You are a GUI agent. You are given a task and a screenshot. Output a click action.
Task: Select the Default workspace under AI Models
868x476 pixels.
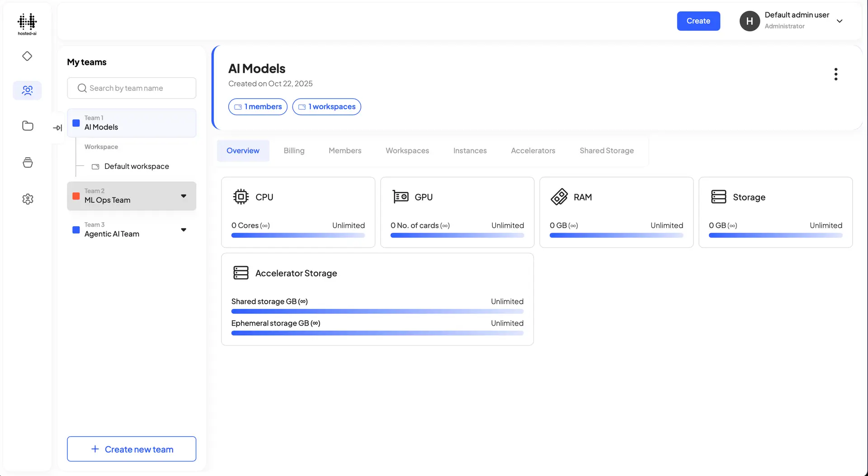(x=137, y=166)
